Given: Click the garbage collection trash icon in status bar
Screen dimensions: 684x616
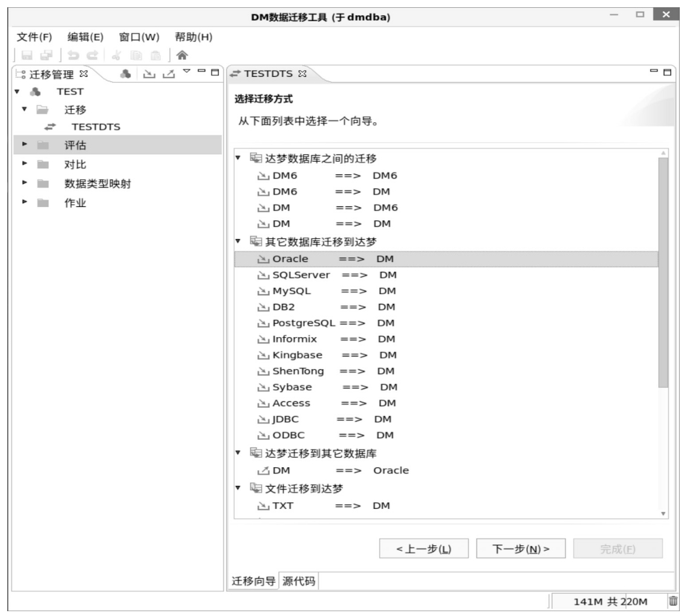Looking at the screenshot, I should (673, 601).
